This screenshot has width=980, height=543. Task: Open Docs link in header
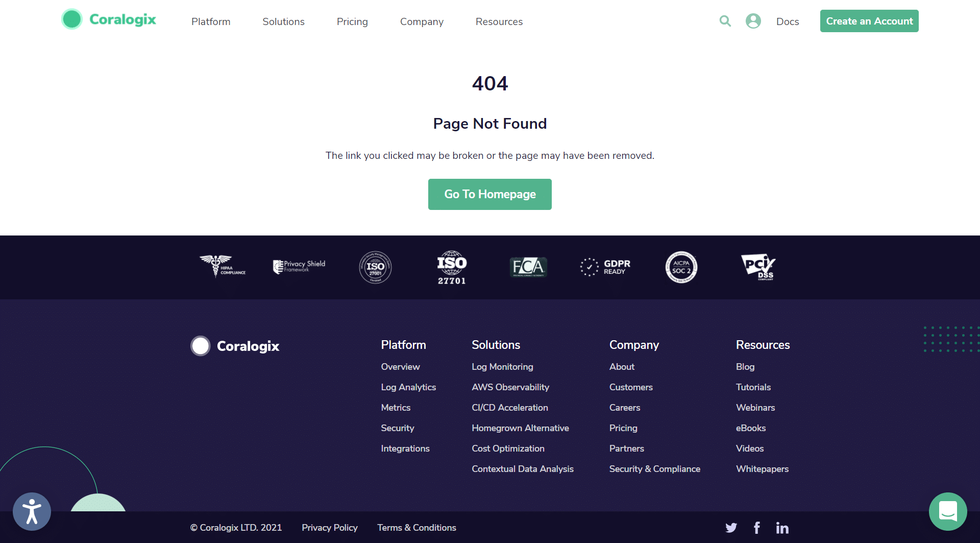tap(788, 21)
